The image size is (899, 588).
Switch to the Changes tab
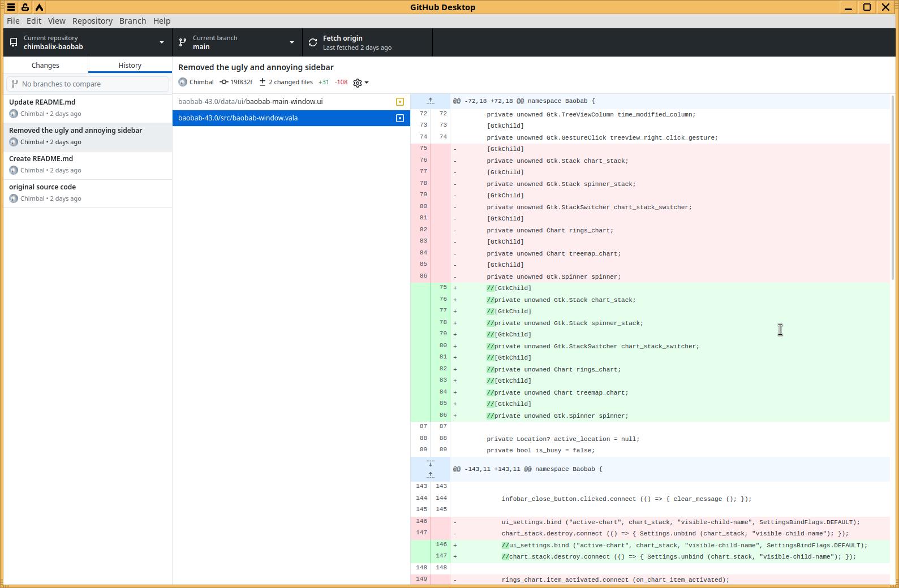pos(45,65)
